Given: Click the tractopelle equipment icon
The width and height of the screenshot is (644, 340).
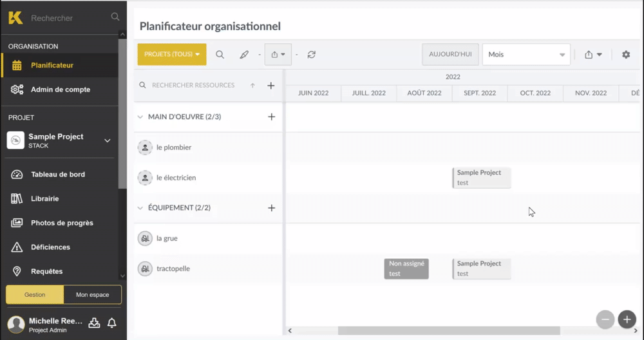Looking at the screenshot, I should 145,269.
